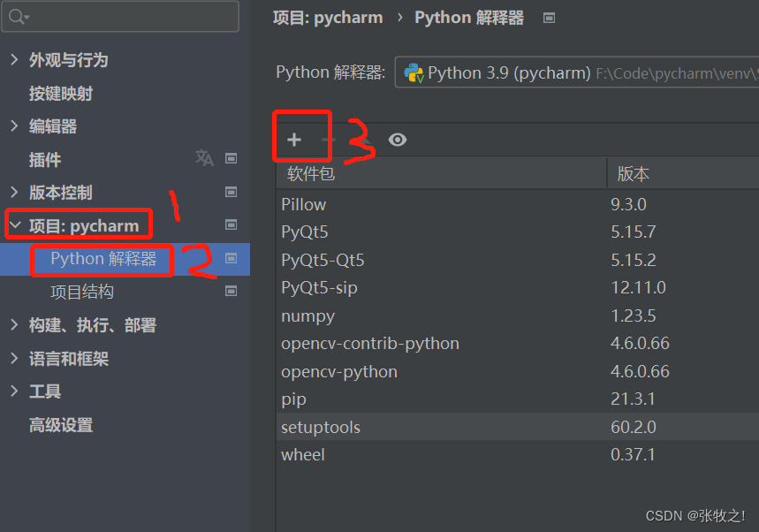Expand the 版本控制 section
The width and height of the screenshot is (759, 532).
(x=14, y=192)
